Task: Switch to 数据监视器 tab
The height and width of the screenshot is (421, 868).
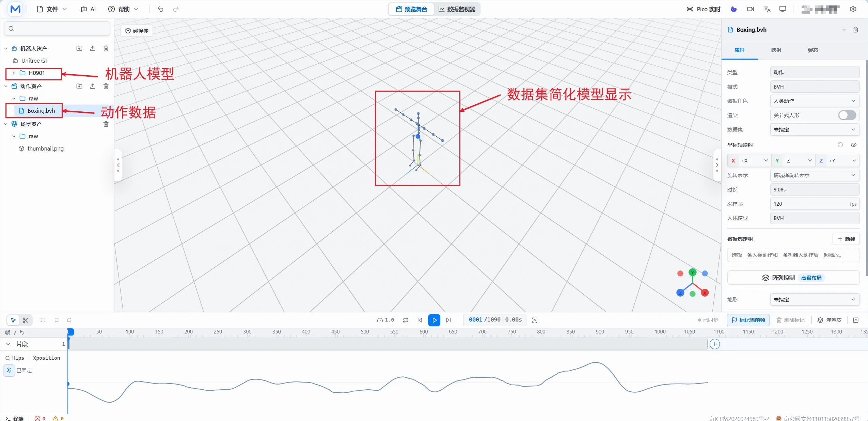Action: 457,9
